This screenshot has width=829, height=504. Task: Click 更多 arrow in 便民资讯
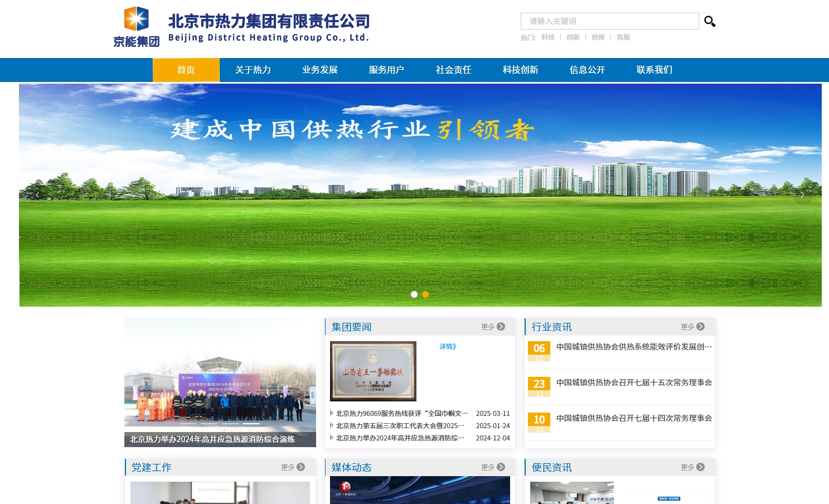click(693, 467)
